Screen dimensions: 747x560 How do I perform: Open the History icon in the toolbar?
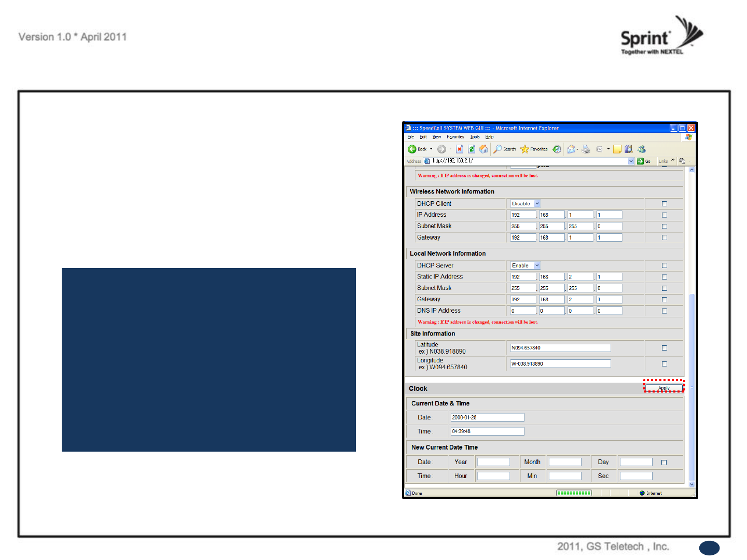tap(557, 149)
